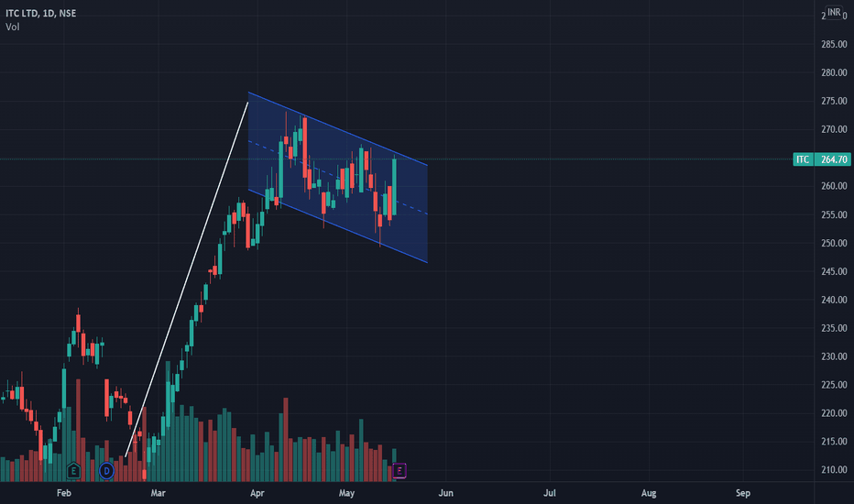Click the Feb label on time axis
This screenshot has height=504, width=854.
point(64,493)
